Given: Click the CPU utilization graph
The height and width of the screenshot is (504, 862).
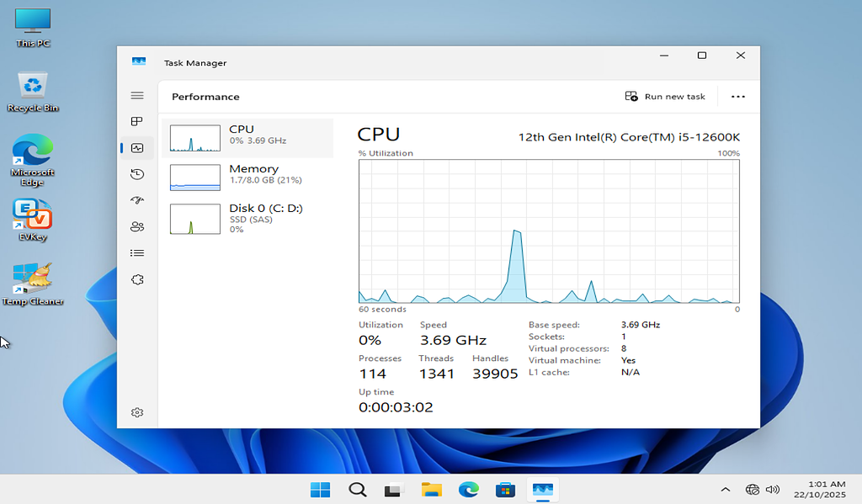Looking at the screenshot, I should tap(549, 231).
